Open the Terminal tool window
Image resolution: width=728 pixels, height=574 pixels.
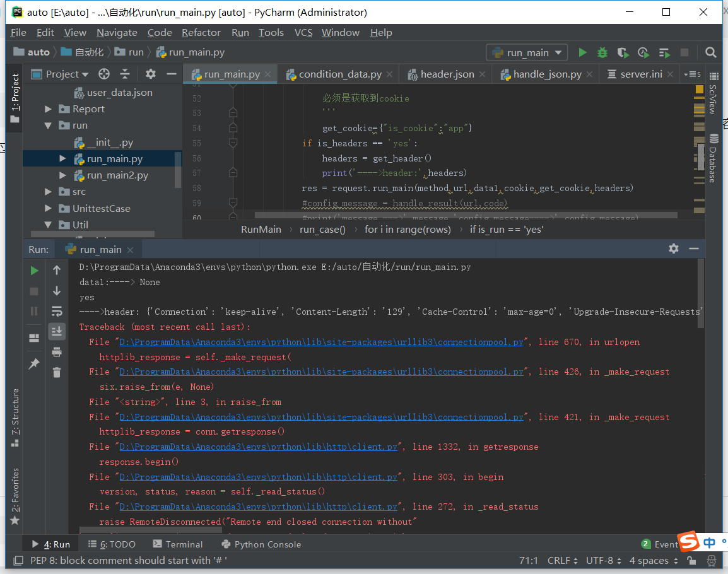point(178,544)
